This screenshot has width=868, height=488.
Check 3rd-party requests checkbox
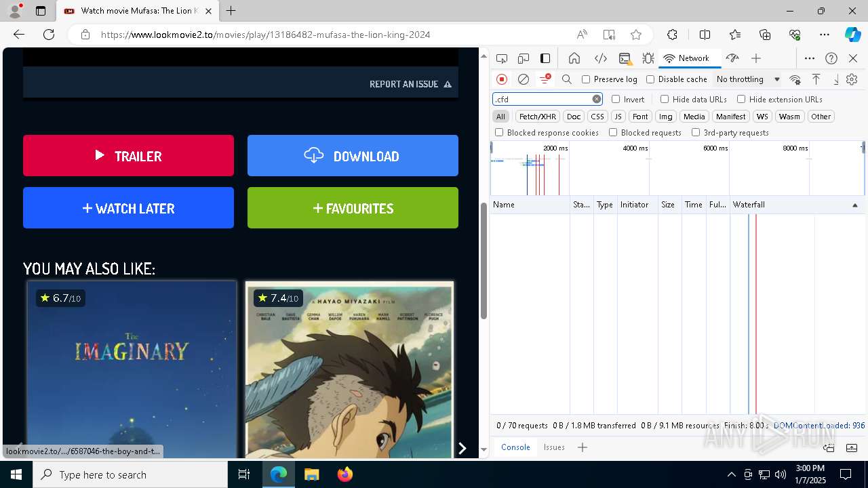696,133
